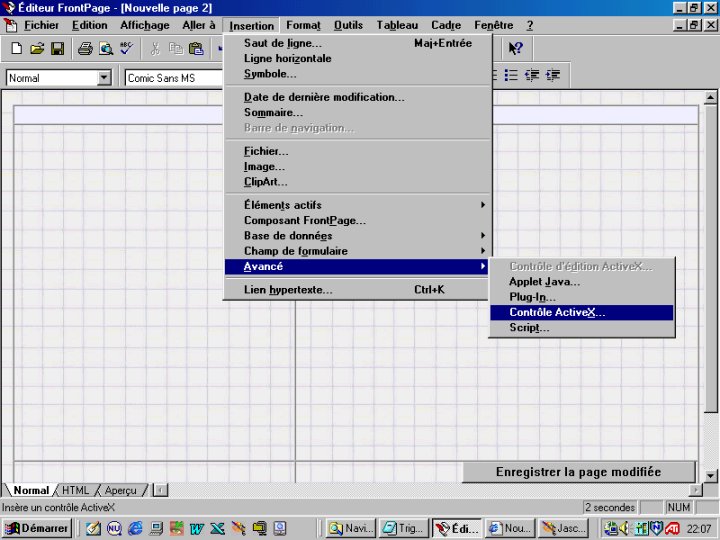720x540 pixels.
Task: Open the Affichage menu
Action: tap(145, 25)
